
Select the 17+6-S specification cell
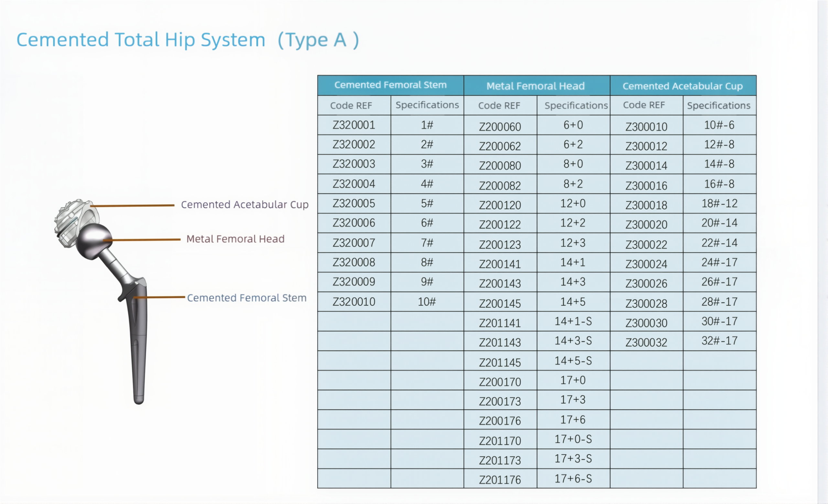(x=572, y=478)
